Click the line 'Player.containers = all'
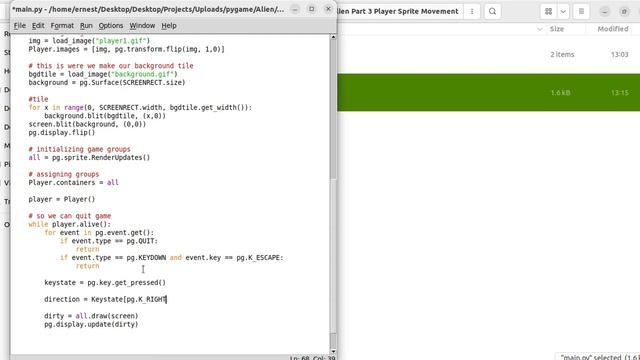This screenshot has width=640, height=360. [x=73, y=182]
